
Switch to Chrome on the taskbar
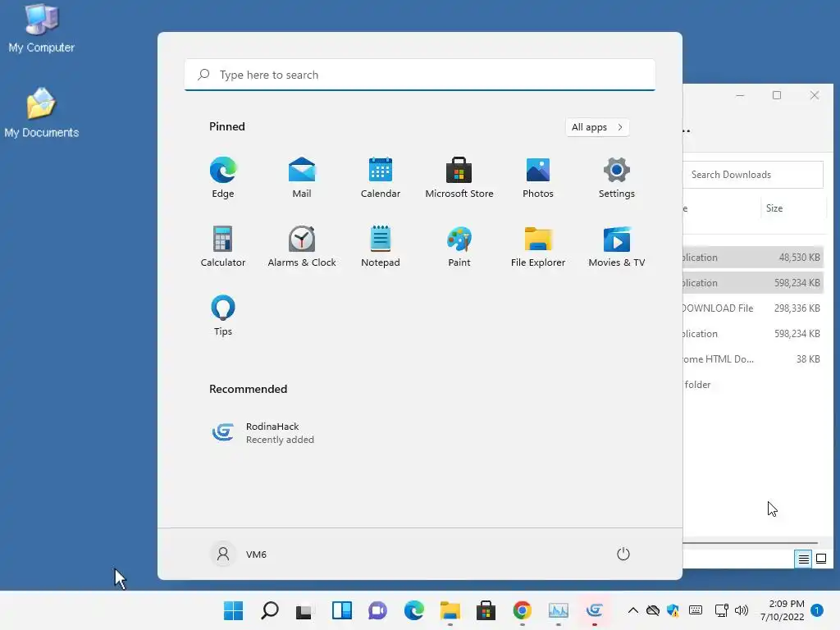[522, 610]
